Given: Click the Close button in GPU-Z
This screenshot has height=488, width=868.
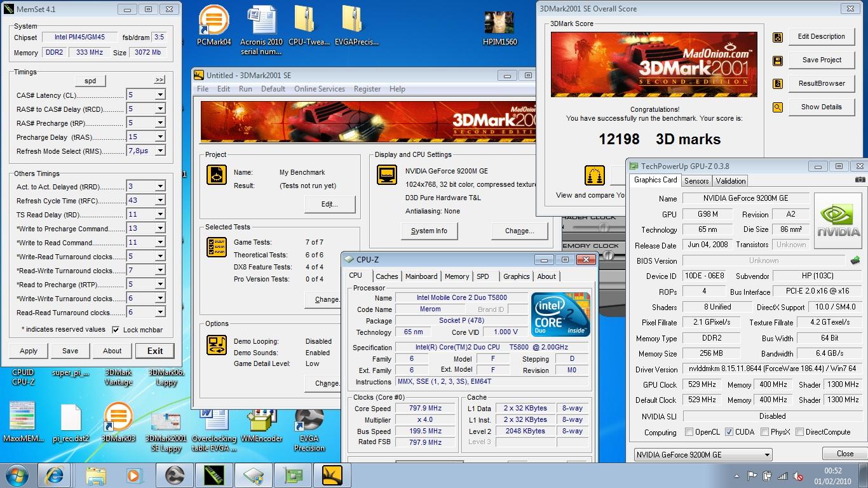Looking at the screenshot, I should pyautogui.click(x=845, y=454).
